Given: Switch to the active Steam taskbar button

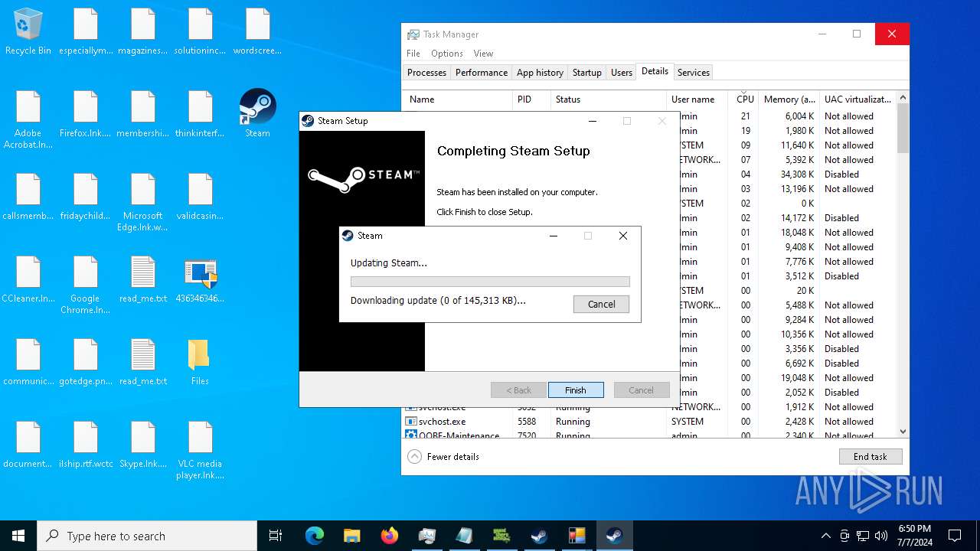Looking at the screenshot, I should pos(614,536).
